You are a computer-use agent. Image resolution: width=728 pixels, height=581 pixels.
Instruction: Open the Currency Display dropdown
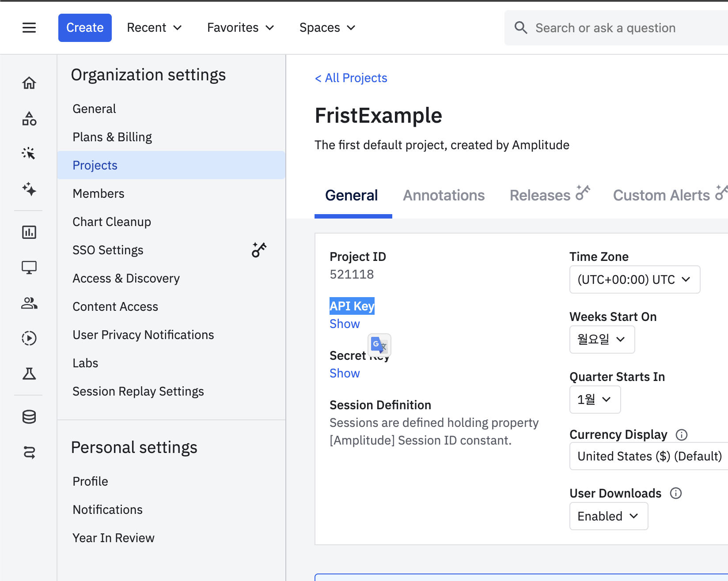[x=649, y=456]
